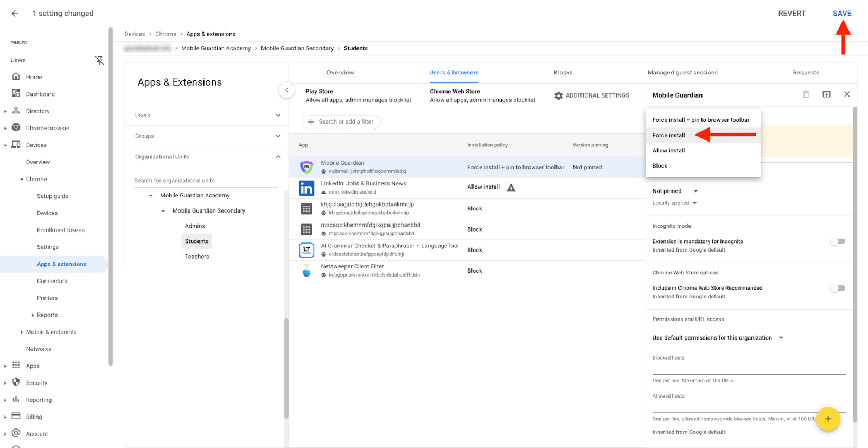Switch to Managed guest sessions tab

[x=682, y=73]
